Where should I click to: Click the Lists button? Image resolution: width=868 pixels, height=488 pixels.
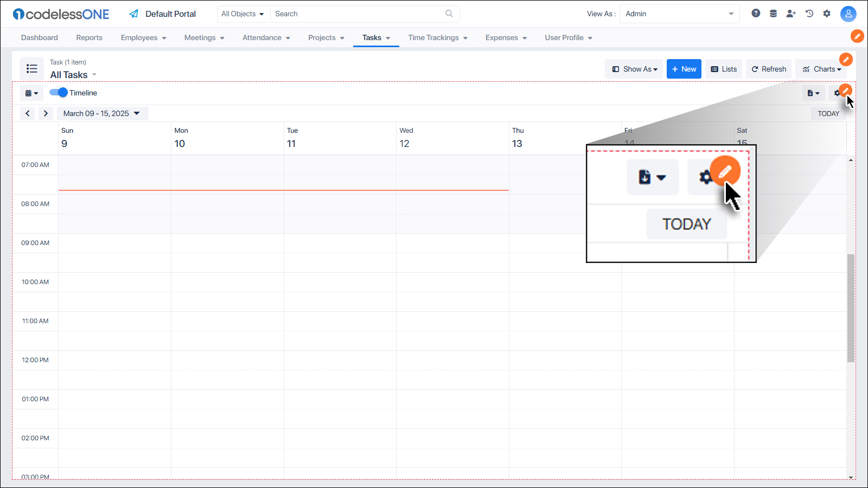(724, 69)
